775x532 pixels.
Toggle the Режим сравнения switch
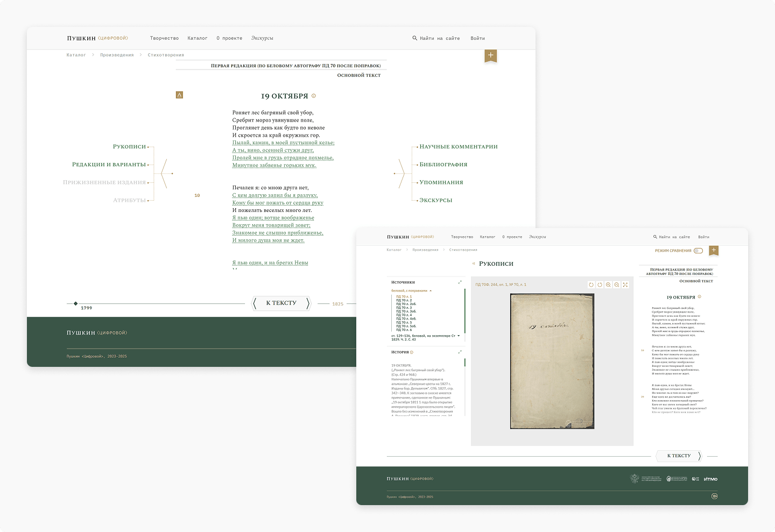click(x=698, y=251)
